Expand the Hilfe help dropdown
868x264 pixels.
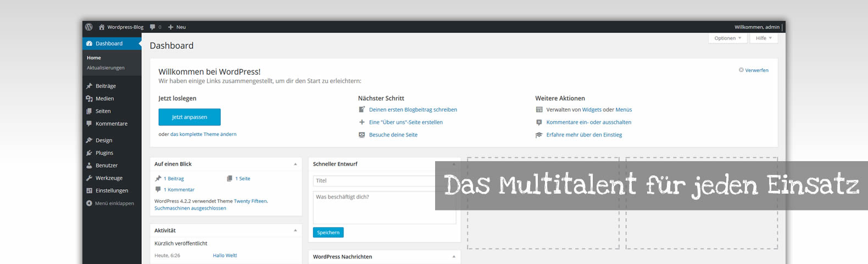pos(764,38)
